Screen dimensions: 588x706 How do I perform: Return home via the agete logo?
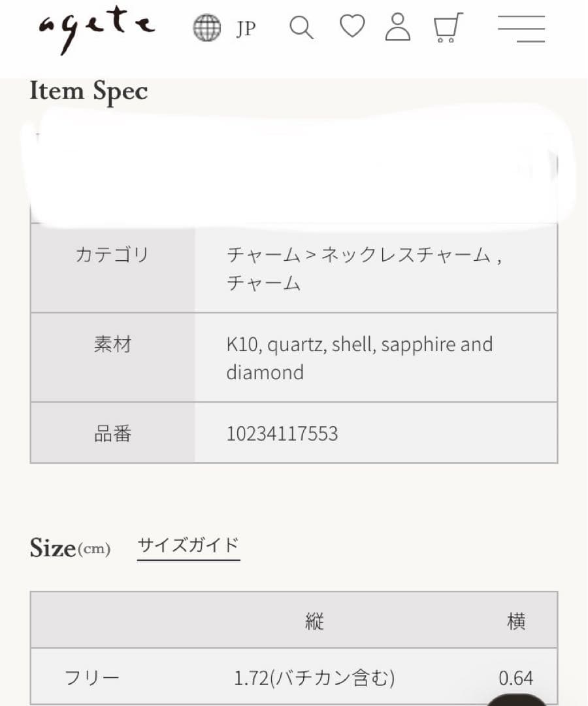pos(97,27)
